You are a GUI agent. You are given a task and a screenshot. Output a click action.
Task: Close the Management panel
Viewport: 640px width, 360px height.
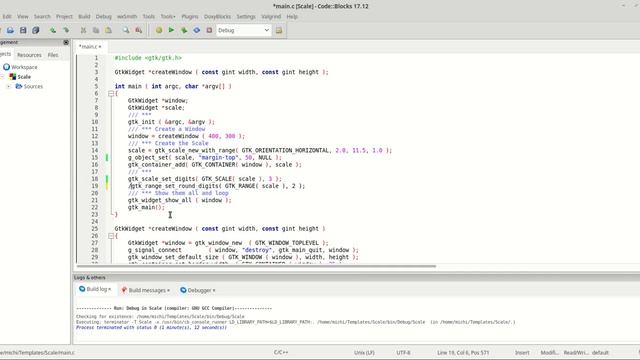pyautogui.click(x=66, y=42)
